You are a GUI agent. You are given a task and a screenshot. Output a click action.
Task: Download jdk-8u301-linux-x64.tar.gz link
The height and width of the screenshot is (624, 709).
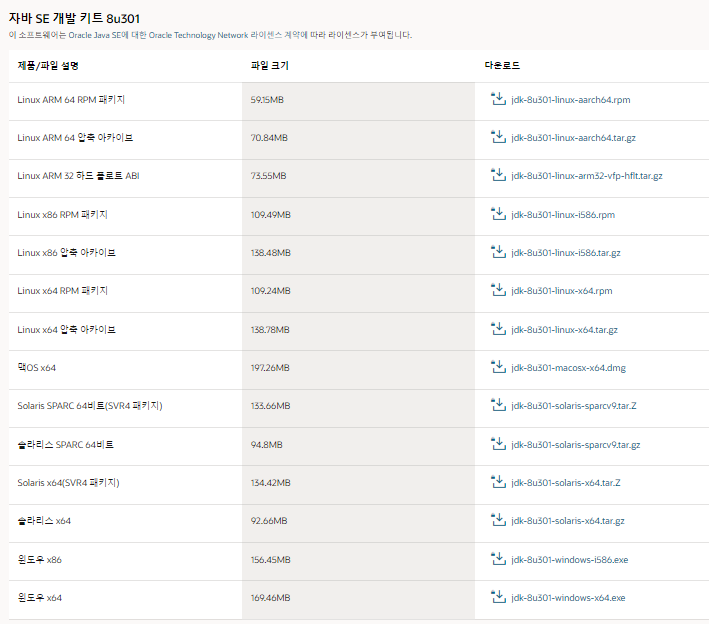564,330
